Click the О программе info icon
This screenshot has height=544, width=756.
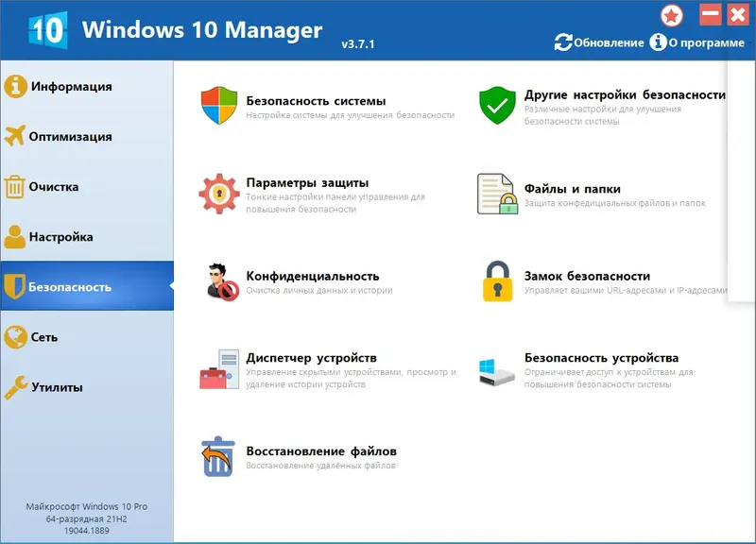coord(658,42)
